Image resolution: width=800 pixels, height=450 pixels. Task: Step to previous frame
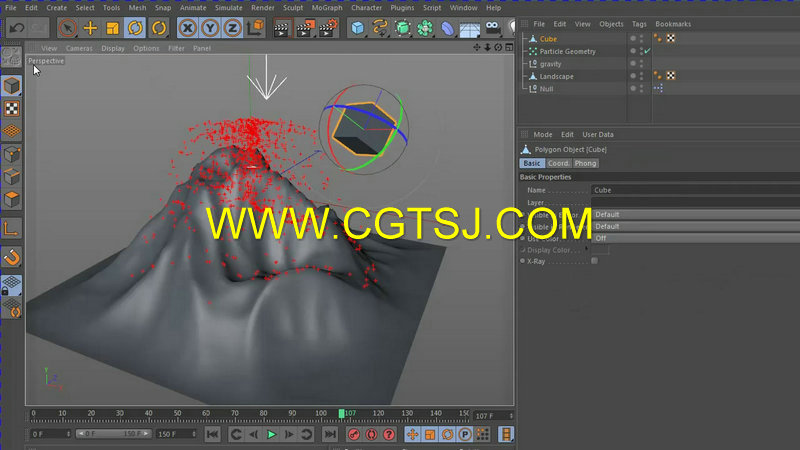point(254,434)
